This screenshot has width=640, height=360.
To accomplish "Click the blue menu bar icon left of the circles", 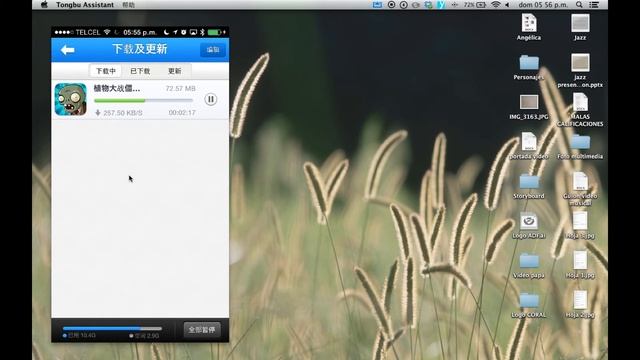I will [377, 4].
